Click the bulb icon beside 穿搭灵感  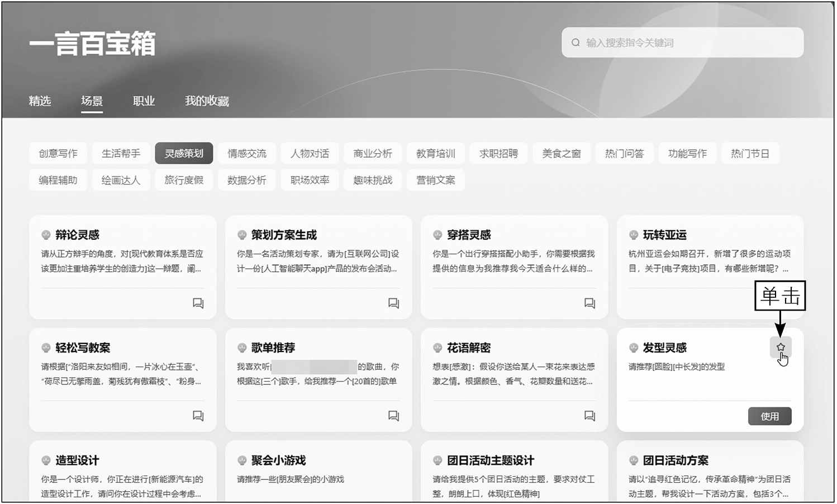coord(437,235)
